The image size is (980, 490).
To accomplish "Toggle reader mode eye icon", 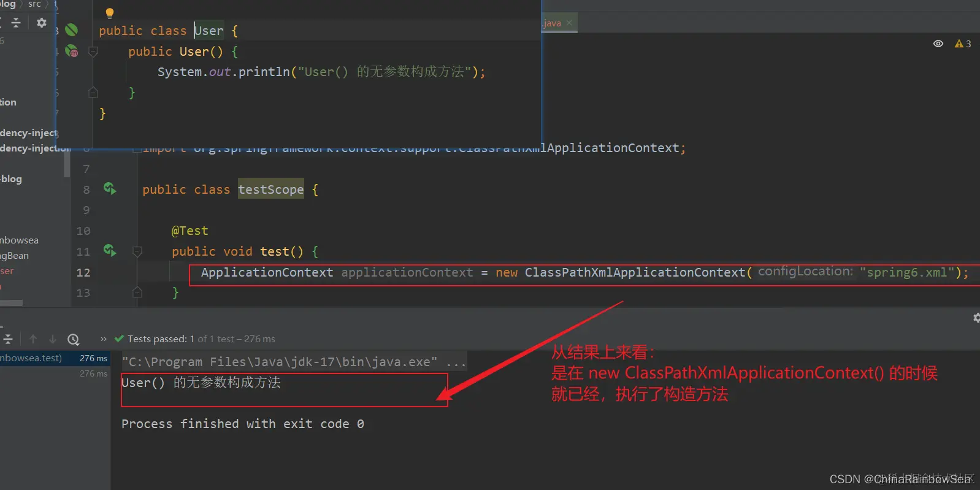I will [x=938, y=44].
